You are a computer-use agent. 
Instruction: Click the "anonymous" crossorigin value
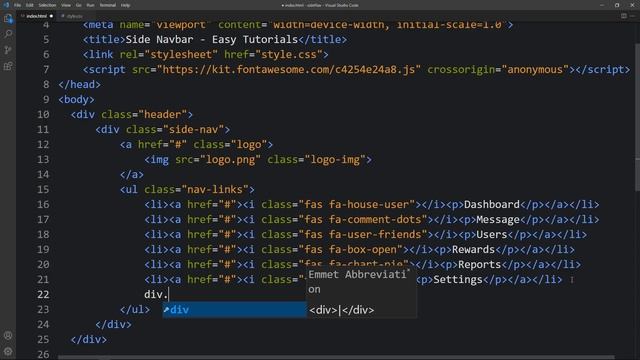[535, 70]
